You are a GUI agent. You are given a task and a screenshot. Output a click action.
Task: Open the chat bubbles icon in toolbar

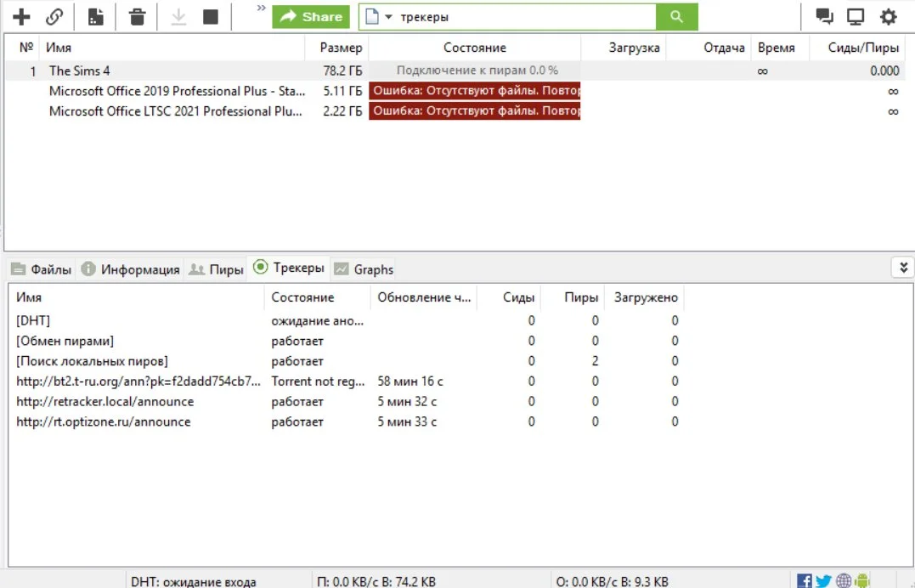(x=824, y=16)
